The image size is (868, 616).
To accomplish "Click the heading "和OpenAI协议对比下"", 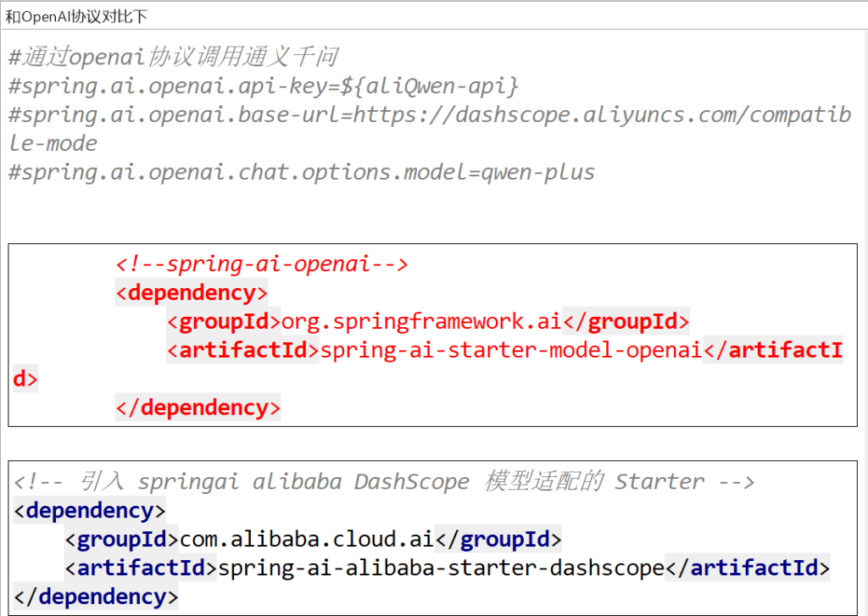I will [x=76, y=16].
